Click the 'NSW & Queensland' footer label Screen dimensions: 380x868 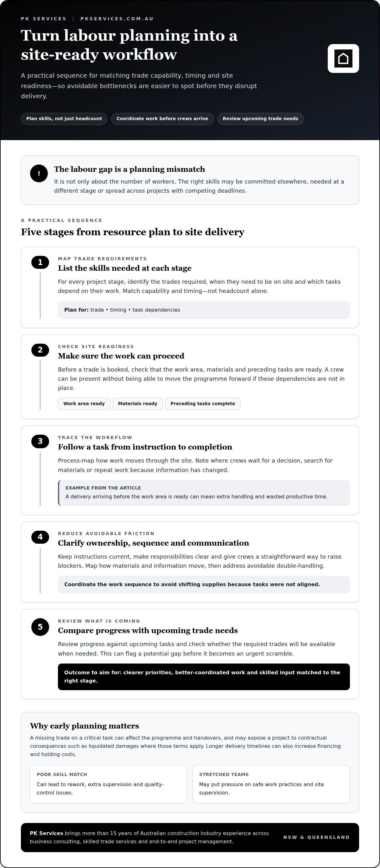click(316, 837)
